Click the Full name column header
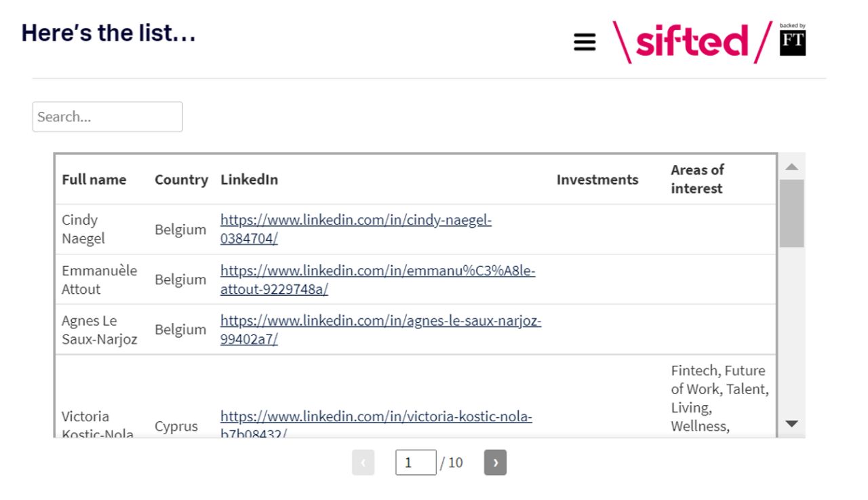The height and width of the screenshot is (500, 868). tap(94, 180)
